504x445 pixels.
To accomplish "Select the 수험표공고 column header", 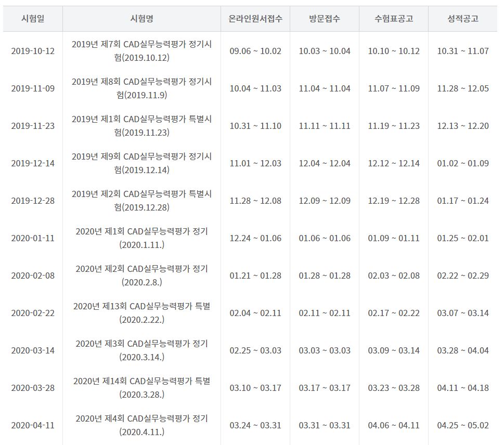I will (x=394, y=19).
